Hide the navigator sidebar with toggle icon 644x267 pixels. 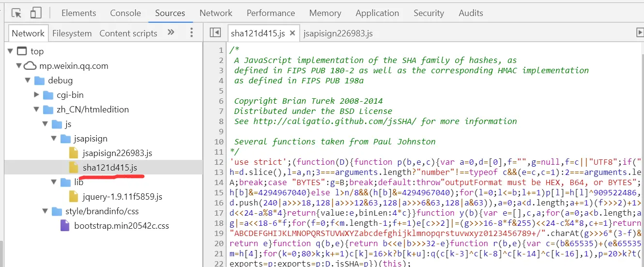pyautogui.click(x=215, y=32)
